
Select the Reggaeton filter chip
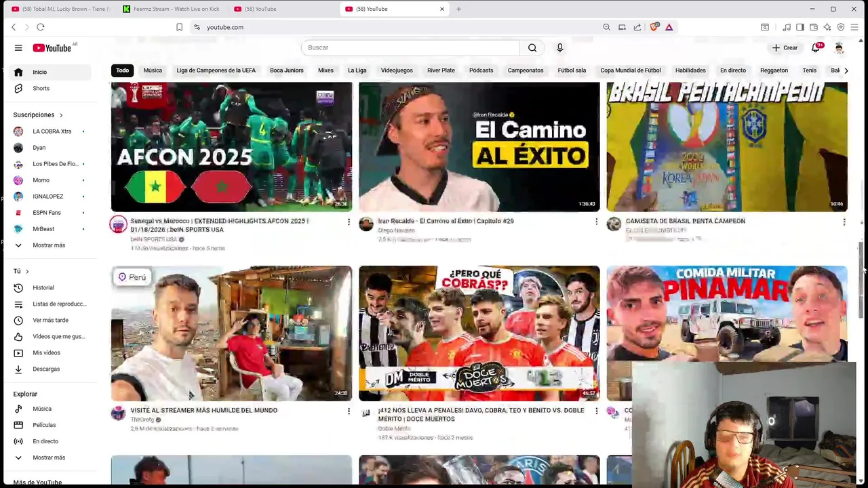[774, 70]
